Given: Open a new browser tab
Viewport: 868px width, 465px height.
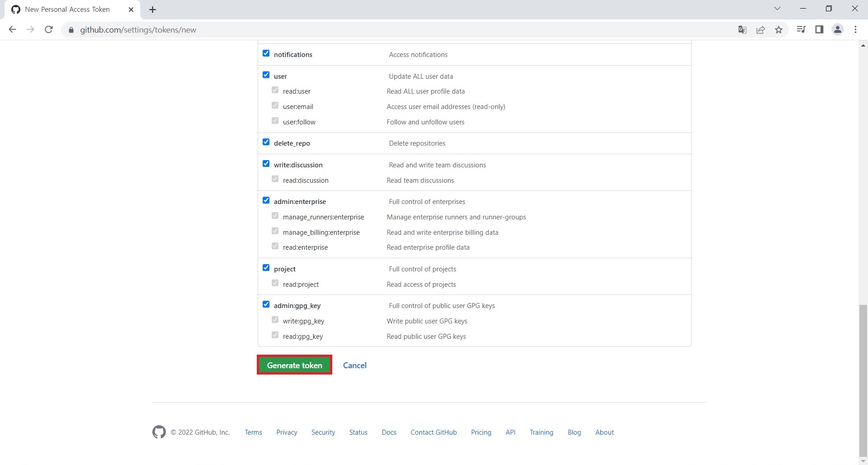Looking at the screenshot, I should tap(153, 9).
